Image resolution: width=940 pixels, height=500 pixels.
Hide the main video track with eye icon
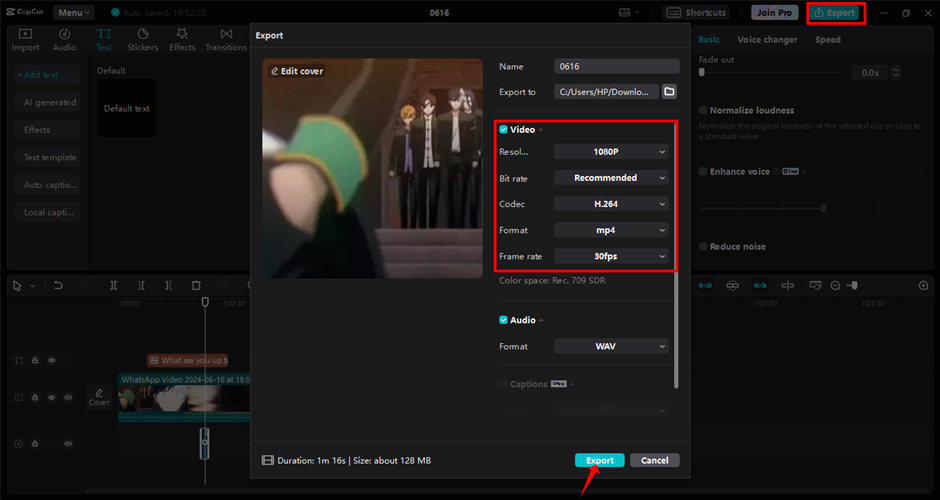52,397
